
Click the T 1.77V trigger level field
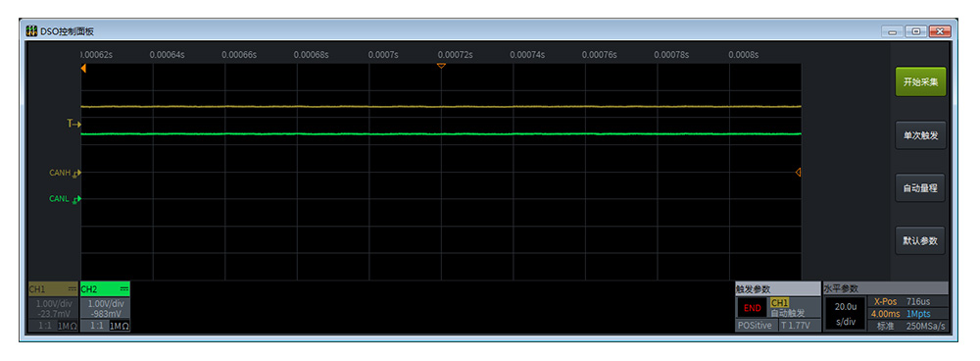click(x=799, y=326)
